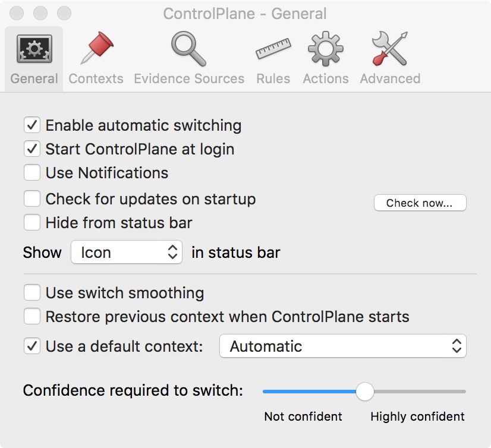Click the Check now... button
Image resolution: width=491 pixels, height=448 pixels.
pyautogui.click(x=420, y=203)
